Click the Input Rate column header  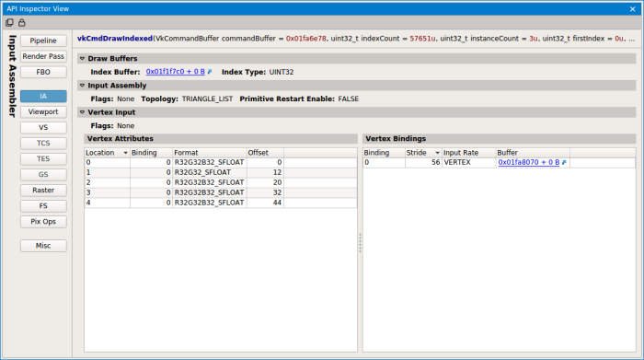(x=468, y=153)
